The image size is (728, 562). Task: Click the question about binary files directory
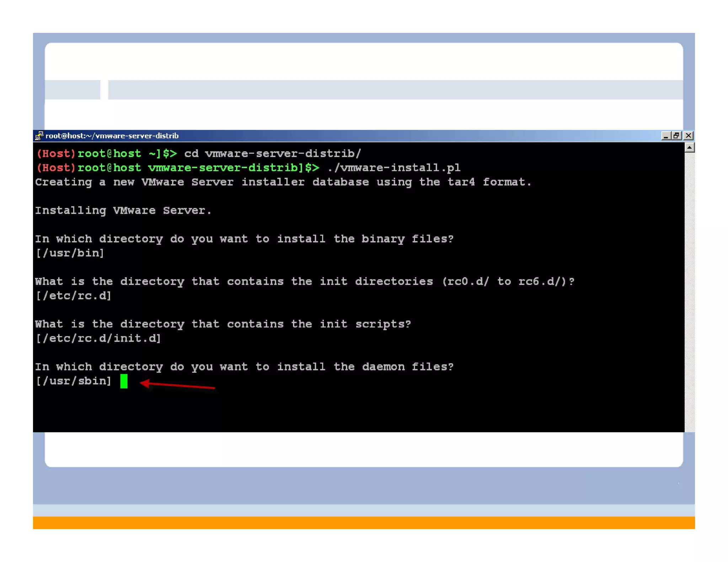coord(244,239)
